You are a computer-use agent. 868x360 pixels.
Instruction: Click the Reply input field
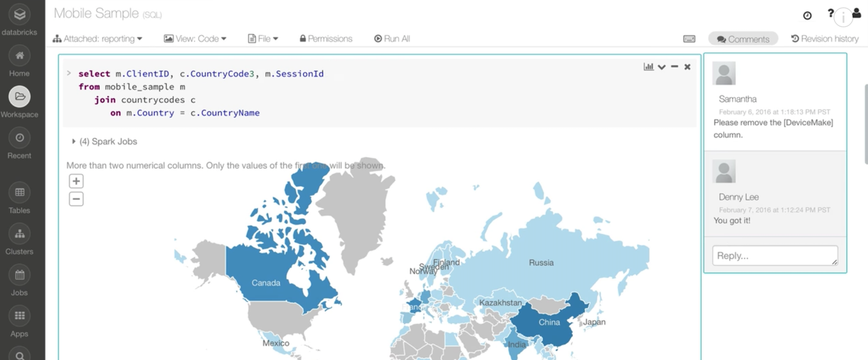point(775,256)
